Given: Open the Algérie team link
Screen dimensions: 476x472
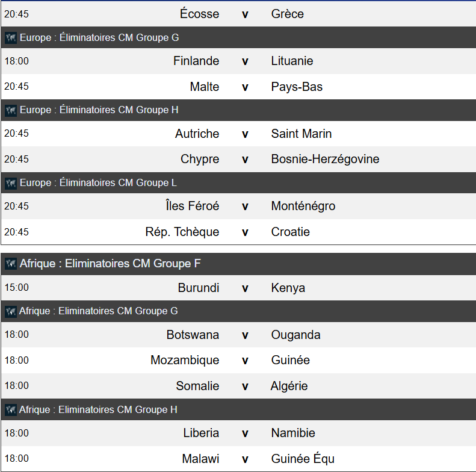Looking at the screenshot, I should [x=289, y=386].
